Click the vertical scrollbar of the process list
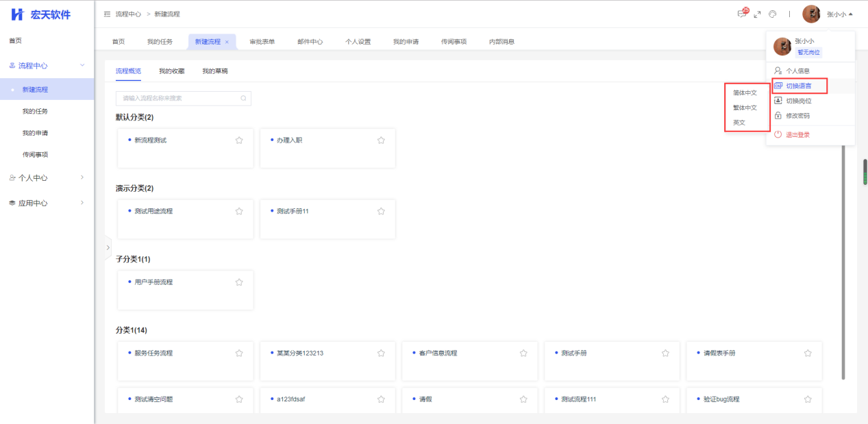The width and height of the screenshot is (868, 424). pyautogui.click(x=843, y=260)
